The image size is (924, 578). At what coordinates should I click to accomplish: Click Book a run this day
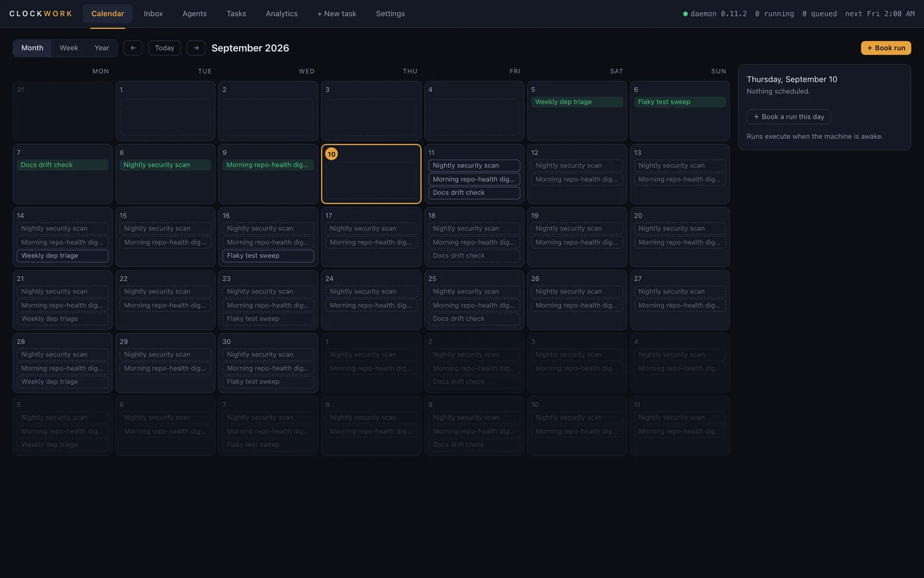789,117
